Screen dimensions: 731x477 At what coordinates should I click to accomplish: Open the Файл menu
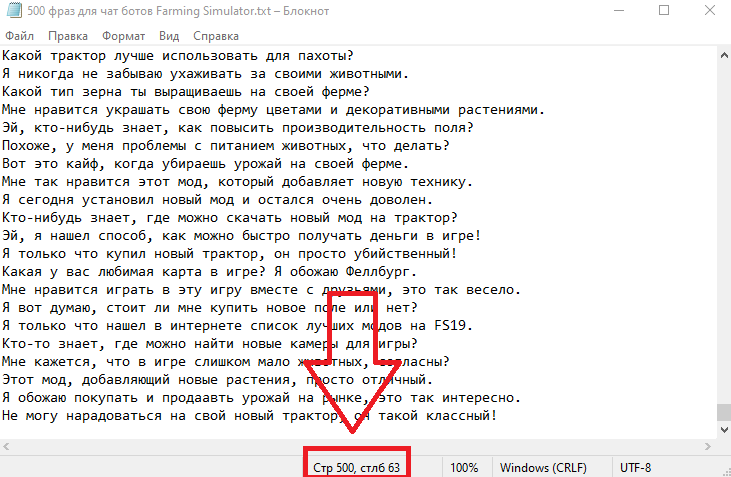20,36
